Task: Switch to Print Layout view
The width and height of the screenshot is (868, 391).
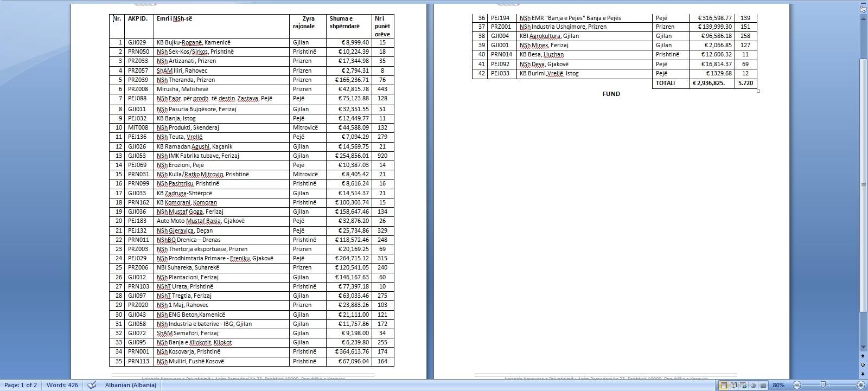Action: [724, 385]
